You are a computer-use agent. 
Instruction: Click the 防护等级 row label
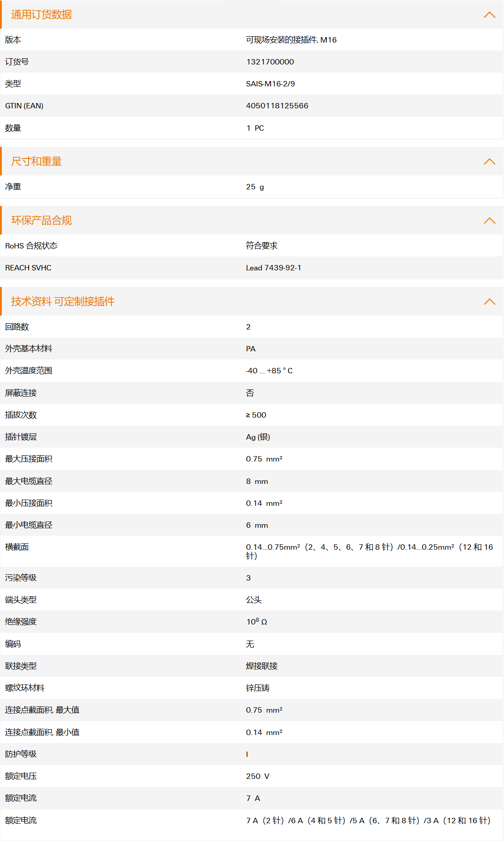(x=21, y=754)
